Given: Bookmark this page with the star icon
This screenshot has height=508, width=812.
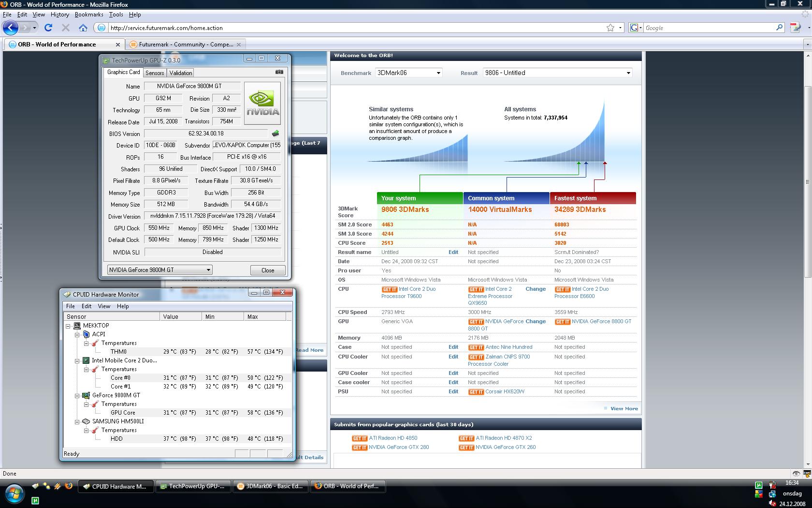Looking at the screenshot, I should 610,28.
